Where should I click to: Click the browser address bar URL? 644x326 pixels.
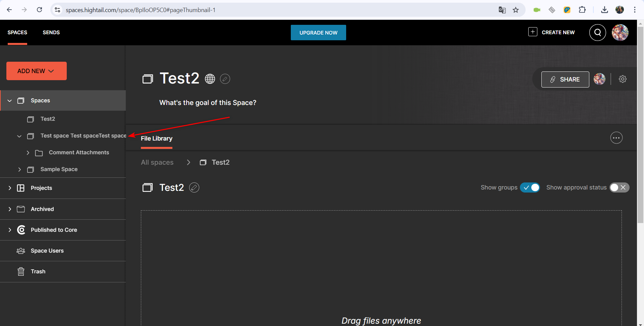141,10
